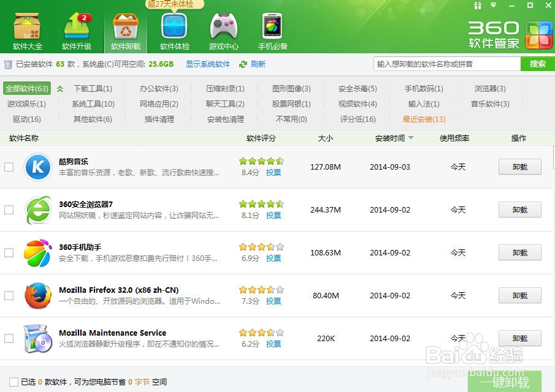Image resolution: width=555 pixels, height=392 pixels.
Task: Click the 酷狗音乐 app icon
Action: (x=38, y=167)
